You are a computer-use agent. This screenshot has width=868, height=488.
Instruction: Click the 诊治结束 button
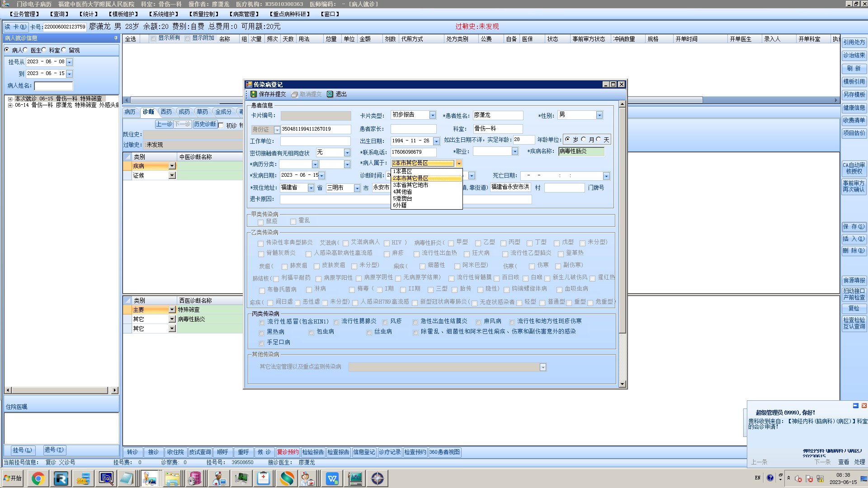(854, 55)
